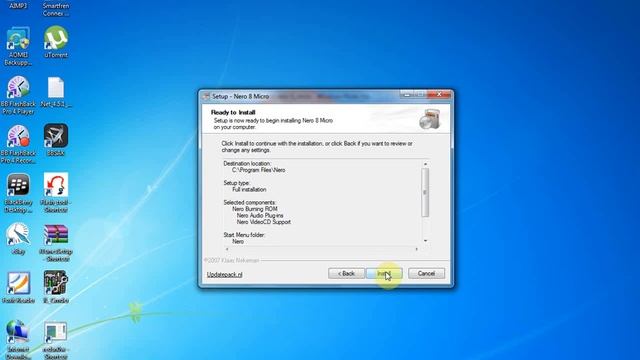Go back with the Back button
The height and width of the screenshot is (360, 640).
(346, 273)
